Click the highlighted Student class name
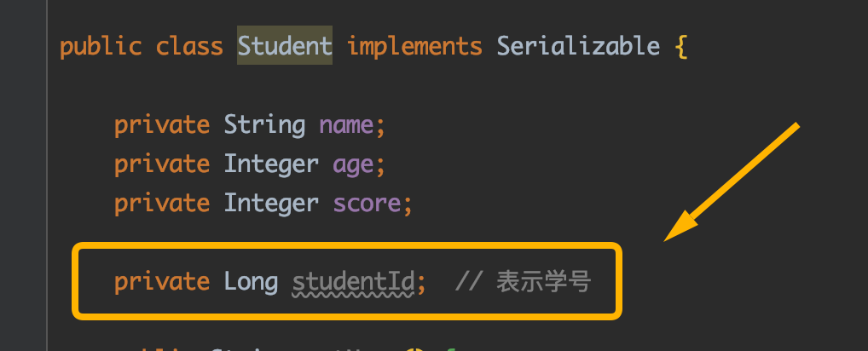 click(285, 45)
